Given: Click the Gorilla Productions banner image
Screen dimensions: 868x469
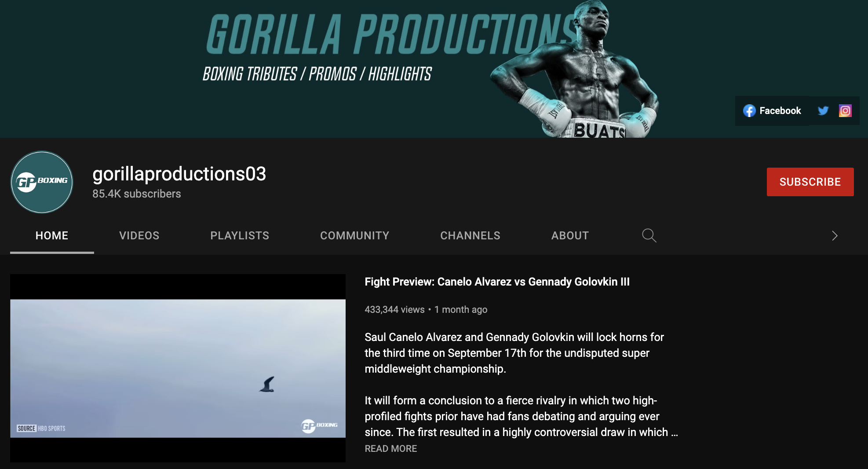Looking at the screenshot, I should (434, 69).
